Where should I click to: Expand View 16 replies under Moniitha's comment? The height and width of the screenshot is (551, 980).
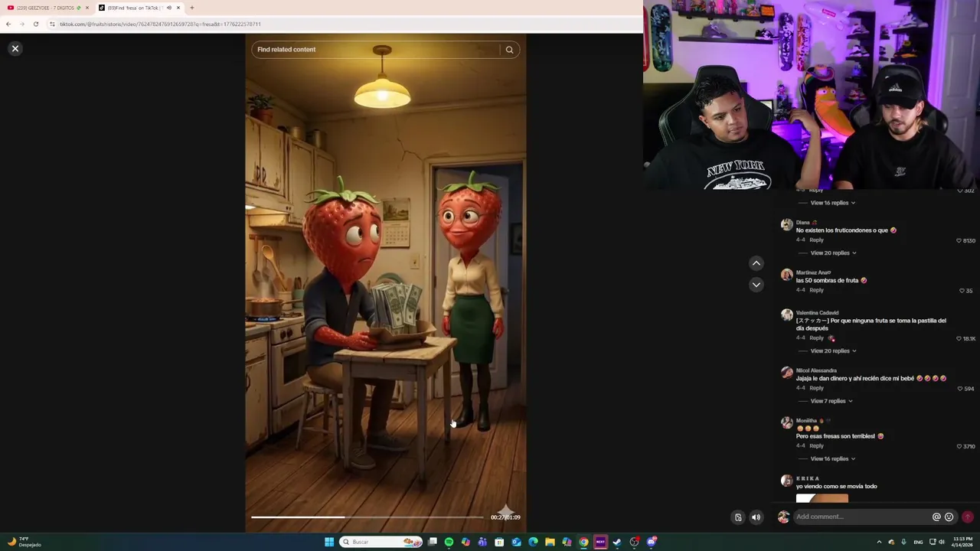click(833, 459)
